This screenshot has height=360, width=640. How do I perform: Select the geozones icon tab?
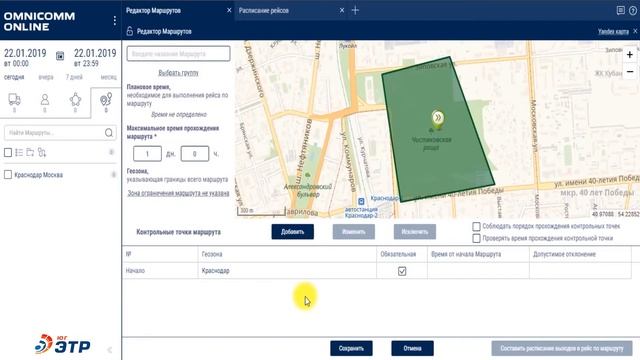(x=76, y=99)
